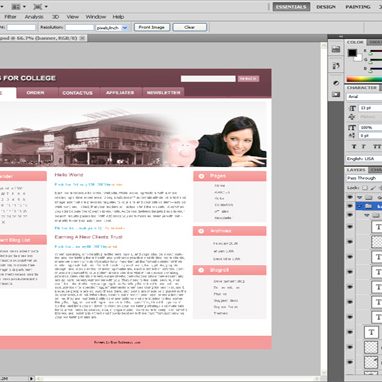
Task: Open the Arrange Documents icon in top bar
Action: tap(15, 7)
